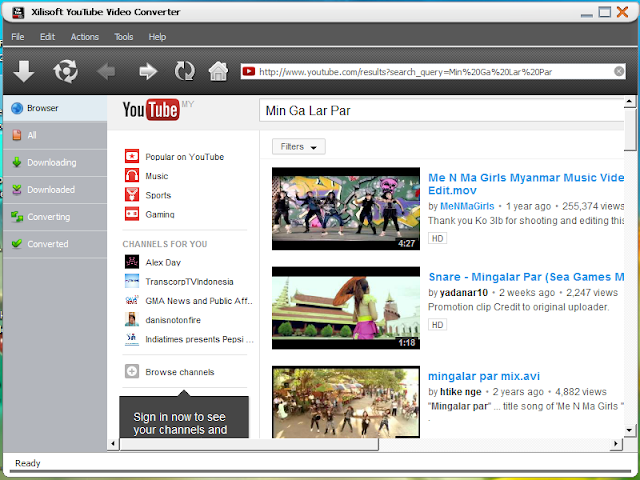
Task: Click the Convert toolbar icon
Action: [x=66, y=71]
